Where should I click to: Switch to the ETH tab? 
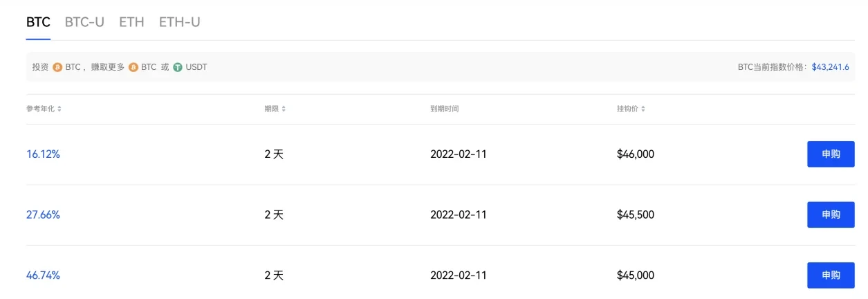point(131,21)
